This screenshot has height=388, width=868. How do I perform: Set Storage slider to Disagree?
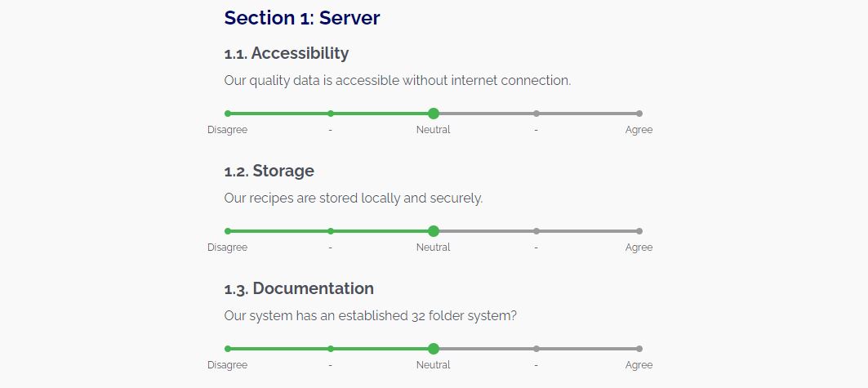pyautogui.click(x=228, y=231)
